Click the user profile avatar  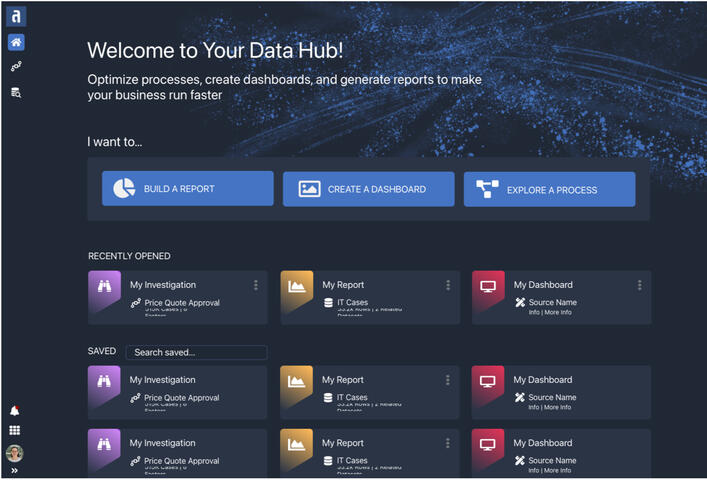coord(15,453)
